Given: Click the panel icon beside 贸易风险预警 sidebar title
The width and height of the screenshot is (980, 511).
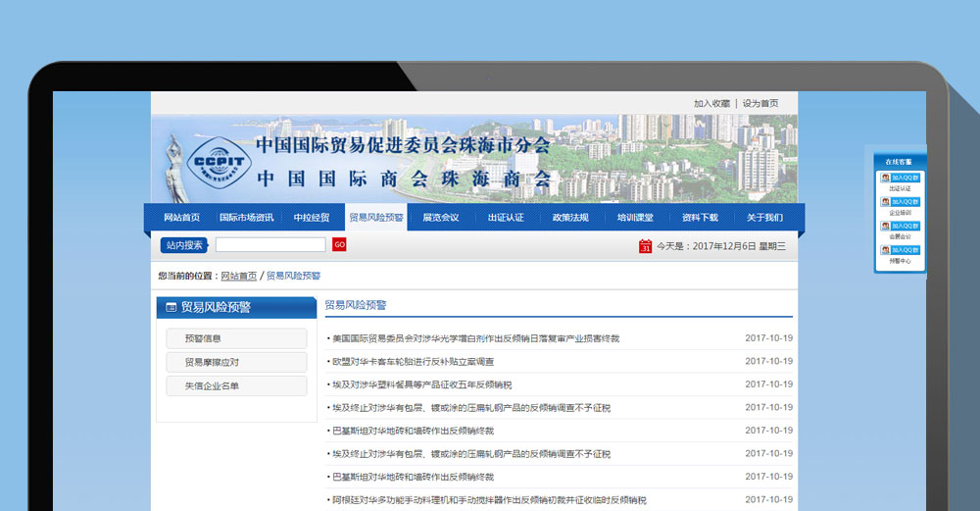Looking at the screenshot, I should coord(171,307).
